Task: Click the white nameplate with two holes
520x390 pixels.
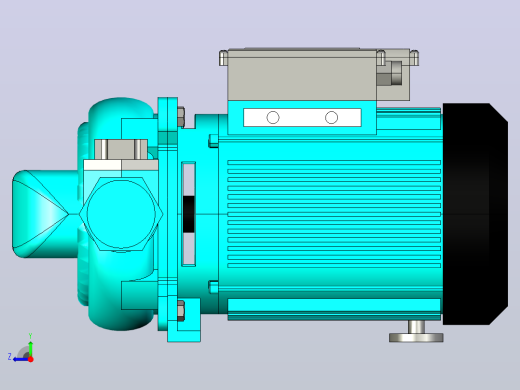Action: (302, 117)
